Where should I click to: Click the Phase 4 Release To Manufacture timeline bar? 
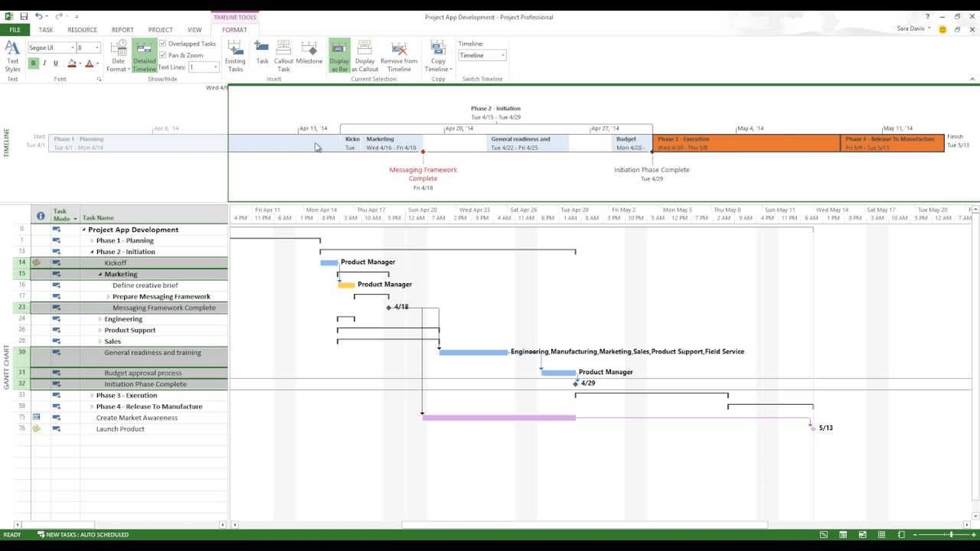[x=893, y=143]
